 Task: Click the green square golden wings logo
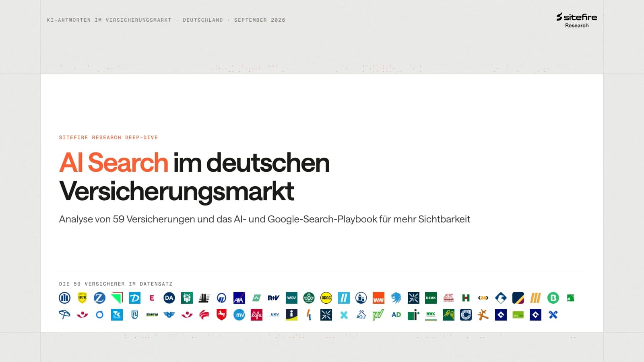(x=448, y=315)
